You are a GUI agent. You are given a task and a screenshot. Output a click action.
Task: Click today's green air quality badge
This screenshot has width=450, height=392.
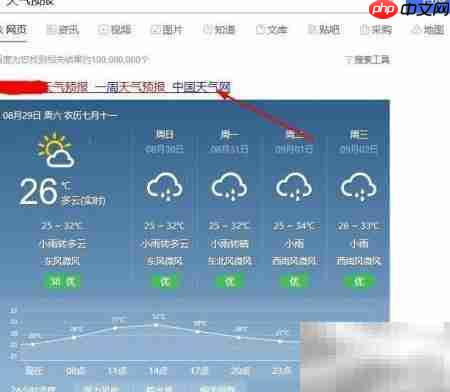(x=62, y=282)
